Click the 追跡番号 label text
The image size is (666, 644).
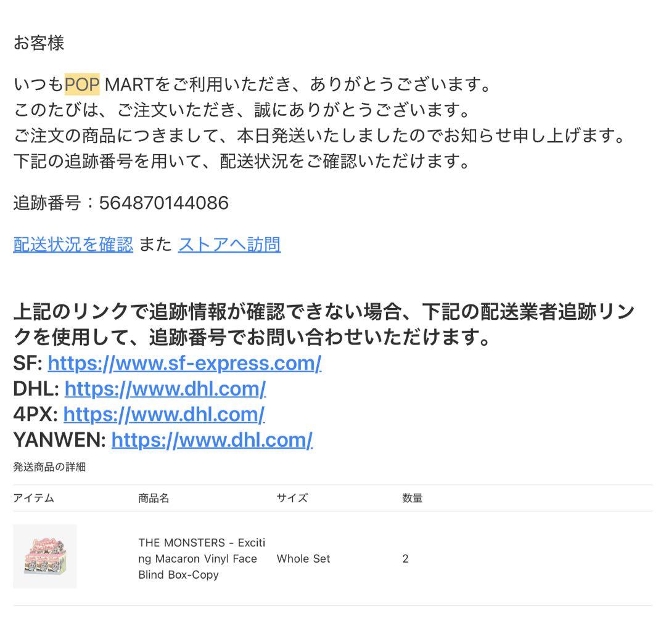point(47,203)
